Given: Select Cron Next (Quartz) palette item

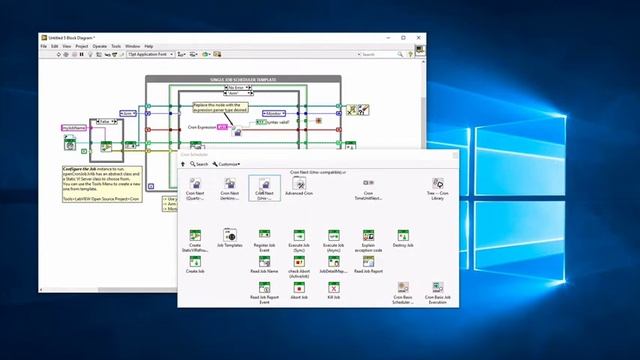Looking at the screenshot, I should pyautogui.click(x=195, y=189).
